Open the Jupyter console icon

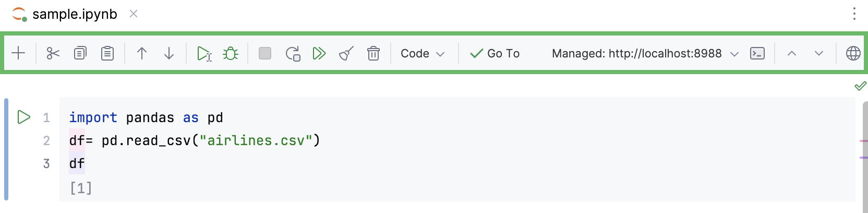(x=757, y=53)
